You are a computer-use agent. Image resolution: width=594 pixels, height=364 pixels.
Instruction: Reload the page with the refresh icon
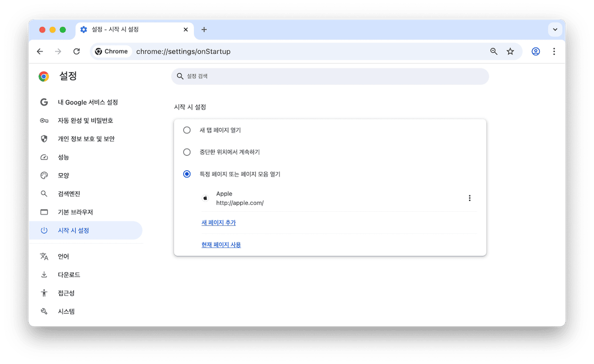pos(76,51)
